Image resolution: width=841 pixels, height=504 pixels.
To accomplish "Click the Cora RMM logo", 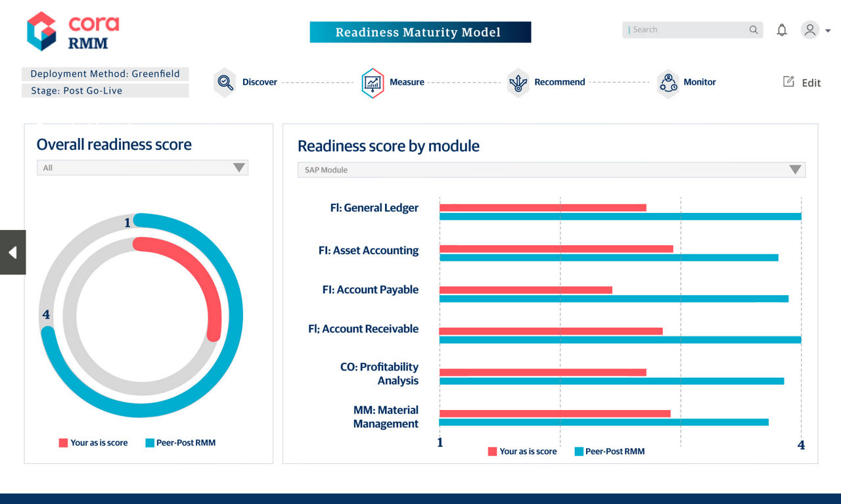I will (x=72, y=31).
